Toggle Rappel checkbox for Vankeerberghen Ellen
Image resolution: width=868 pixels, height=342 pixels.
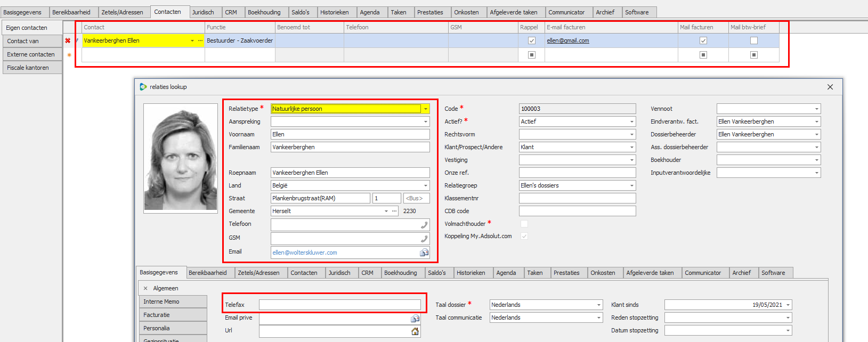tap(531, 40)
